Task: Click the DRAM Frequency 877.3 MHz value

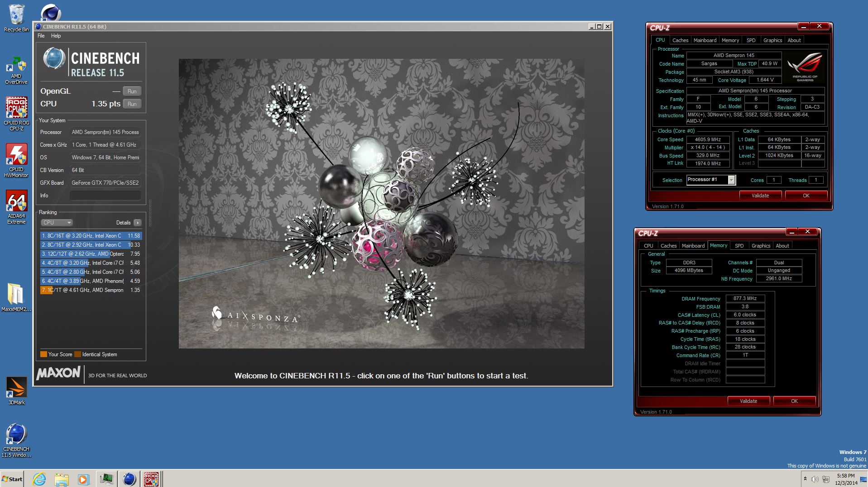Action: click(745, 298)
